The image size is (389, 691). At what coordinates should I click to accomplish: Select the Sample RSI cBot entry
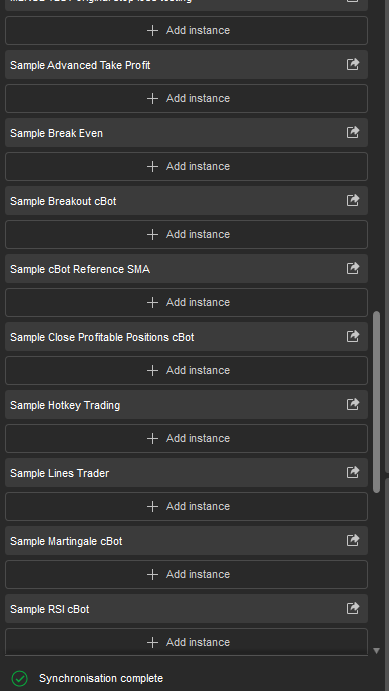point(186,609)
